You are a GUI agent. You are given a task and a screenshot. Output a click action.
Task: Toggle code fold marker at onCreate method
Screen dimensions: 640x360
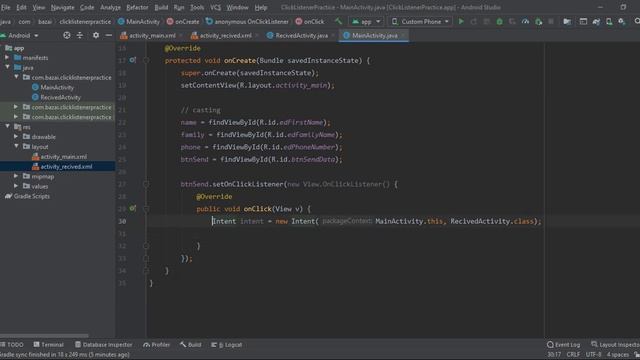[x=146, y=60]
